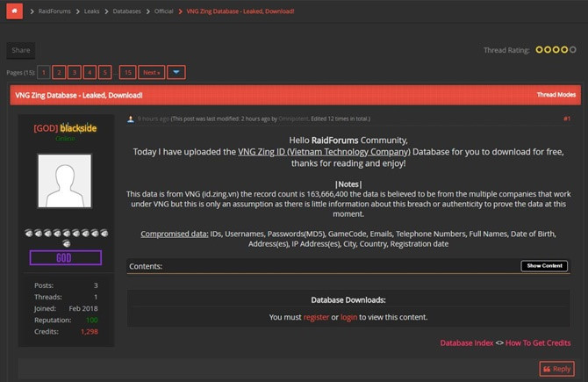Click blackside's avatar image
The height and width of the screenshot is (382, 588).
pos(64,180)
